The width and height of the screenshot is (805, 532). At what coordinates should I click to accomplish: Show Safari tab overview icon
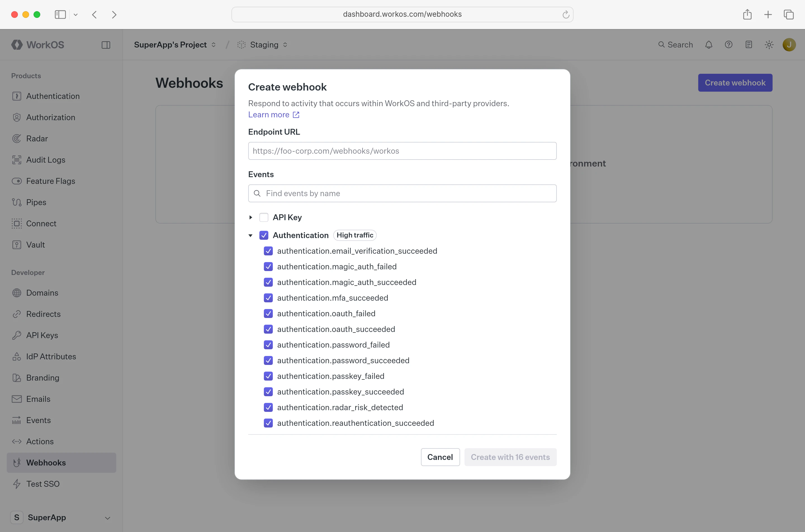pyautogui.click(x=789, y=14)
